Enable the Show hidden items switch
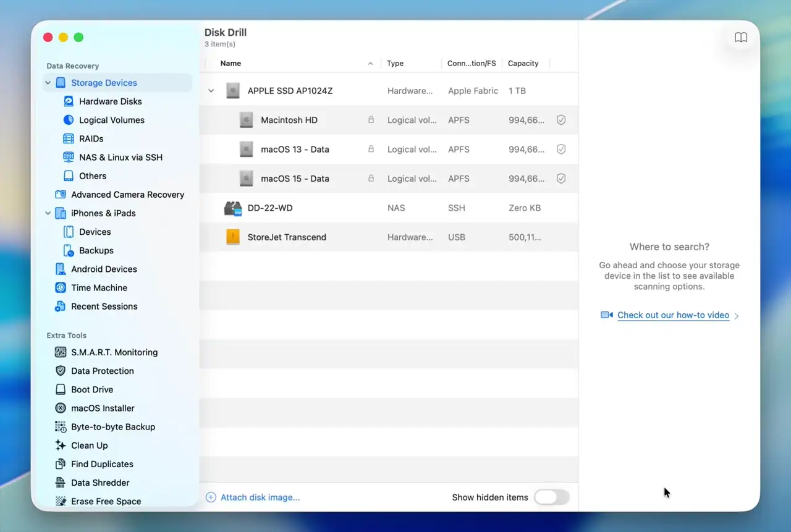Viewport: 791px width, 532px height. click(551, 497)
